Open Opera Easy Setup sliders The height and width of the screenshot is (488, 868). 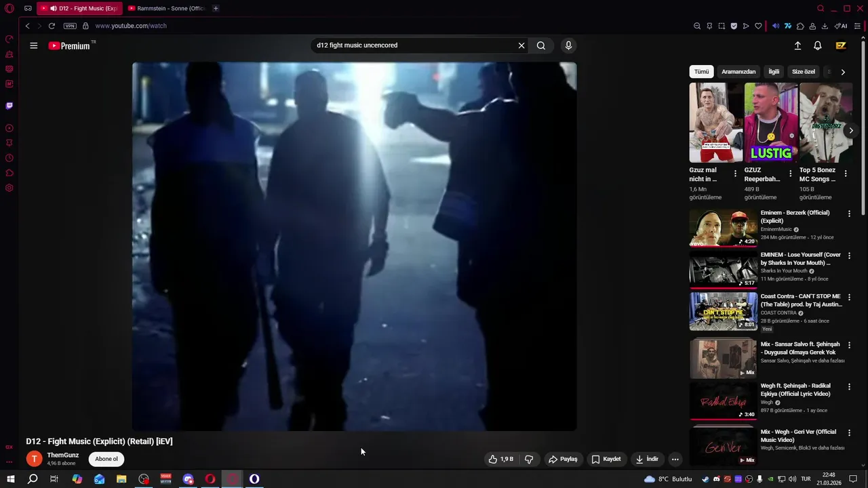pyautogui.click(x=858, y=26)
